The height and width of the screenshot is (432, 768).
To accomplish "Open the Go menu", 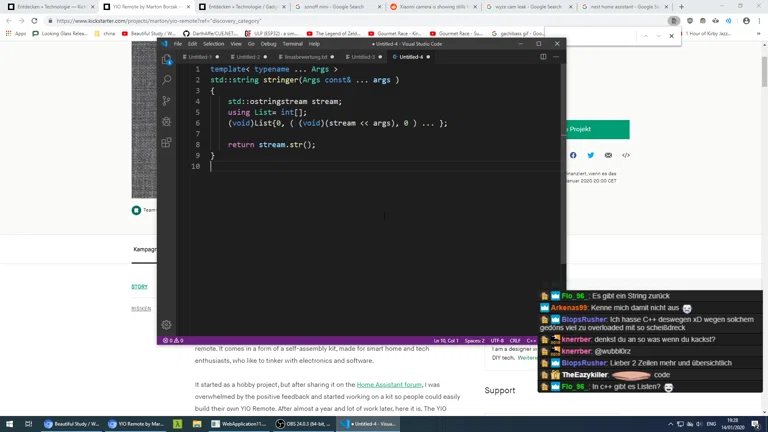I will tap(251, 44).
